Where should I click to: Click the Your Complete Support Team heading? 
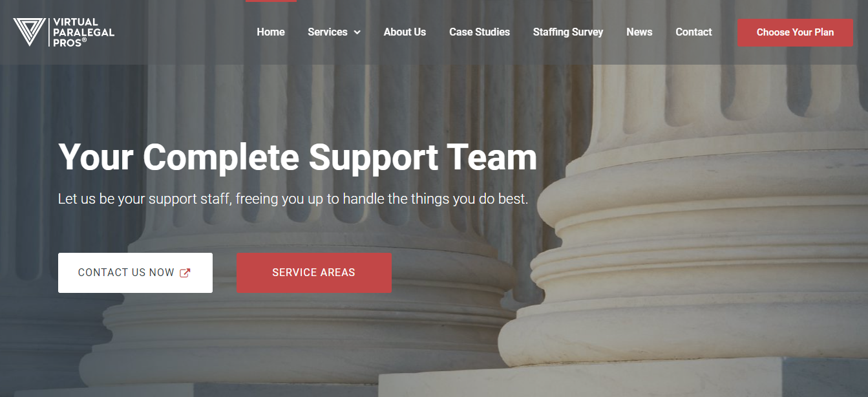tap(297, 157)
